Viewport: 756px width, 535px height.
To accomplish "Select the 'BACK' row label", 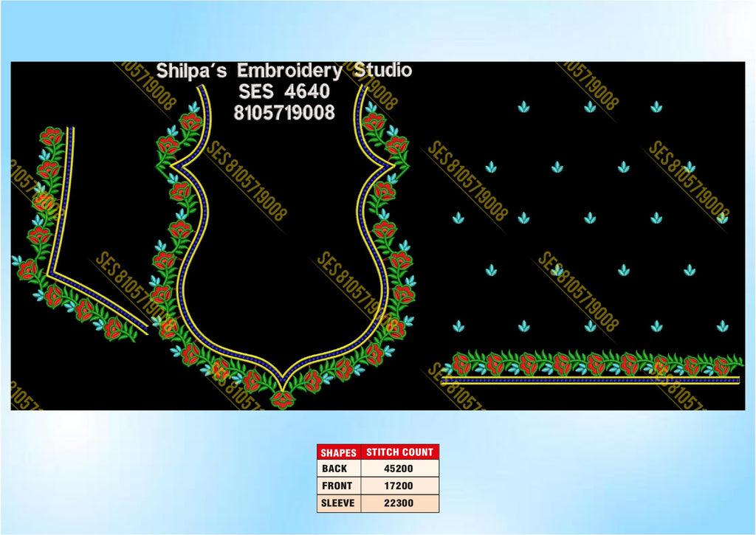I will pyautogui.click(x=334, y=469).
